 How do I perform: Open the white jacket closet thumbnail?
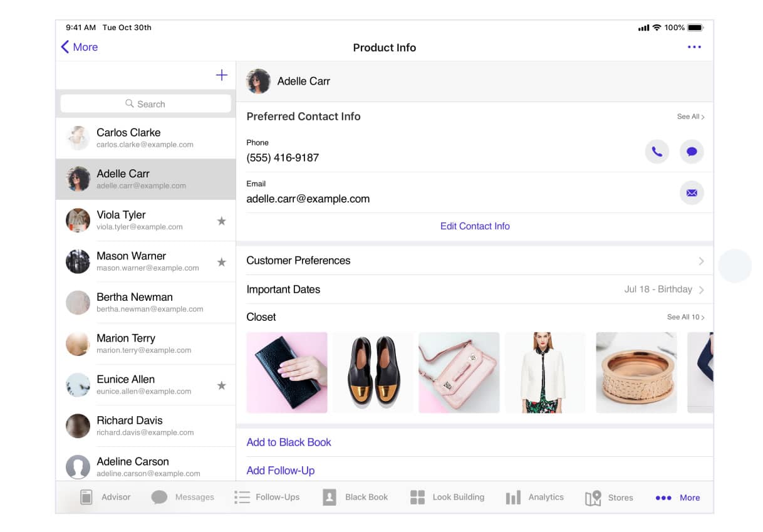coord(545,373)
